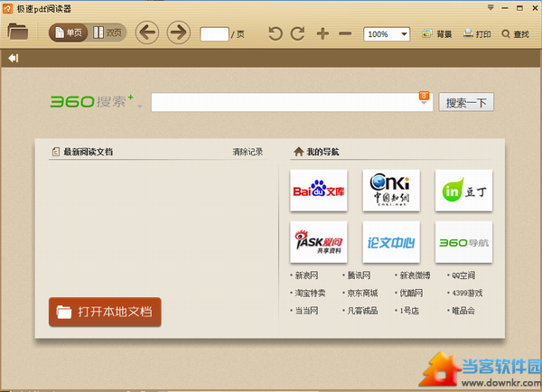The width and height of the screenshot is (542, 392).
Task: Open Docin 豆丁 tile
Action: 464,191
